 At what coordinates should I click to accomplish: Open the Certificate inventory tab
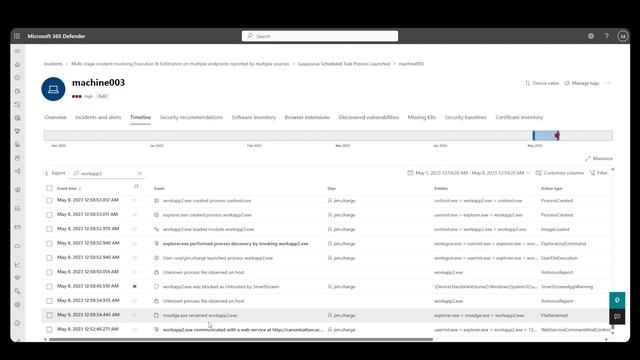coord(519,117)
